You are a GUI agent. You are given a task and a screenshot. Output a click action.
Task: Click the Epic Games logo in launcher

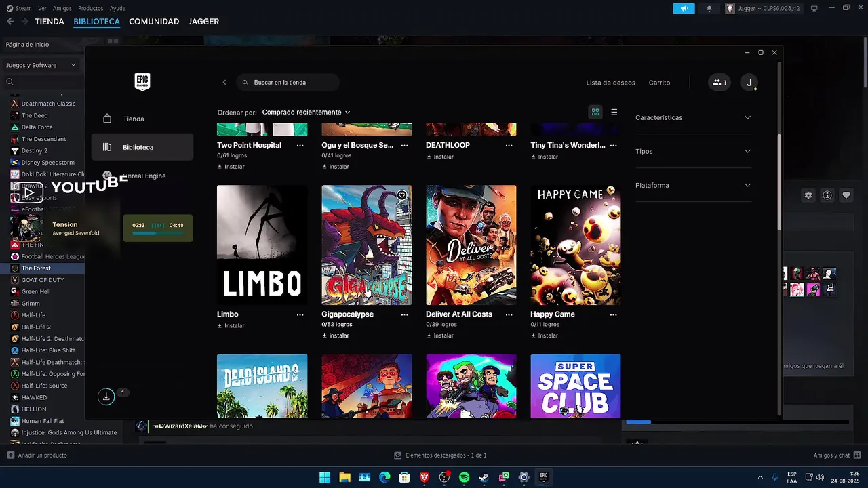coord(142,82)
